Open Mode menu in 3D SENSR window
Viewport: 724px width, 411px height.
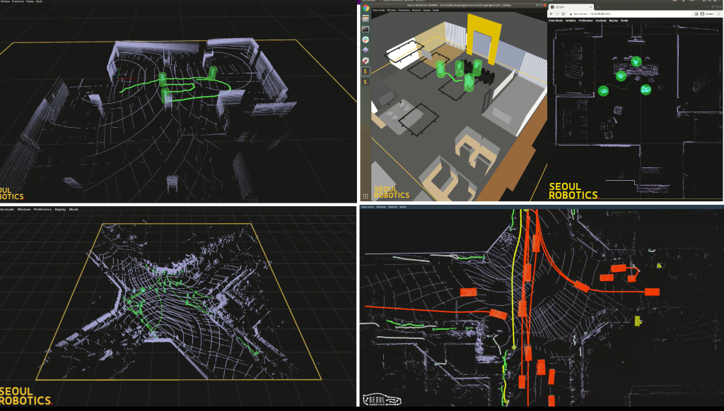point(435,10)
